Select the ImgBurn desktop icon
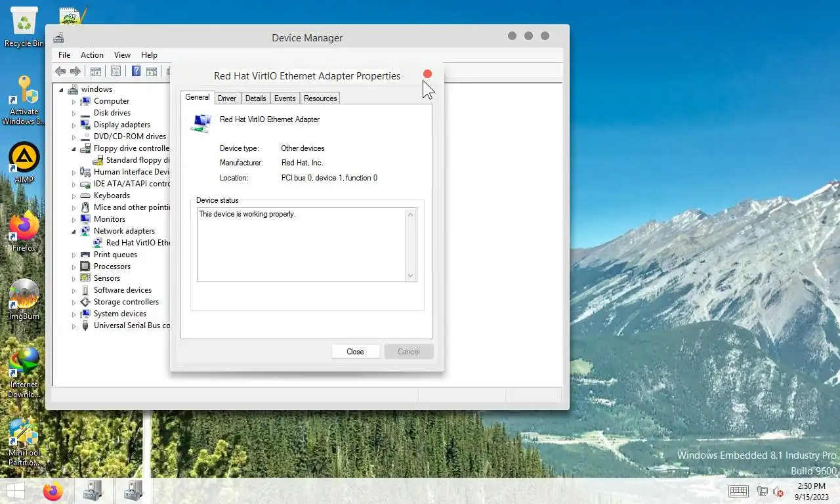Screen dimensions: 840x504 [24, 299]
